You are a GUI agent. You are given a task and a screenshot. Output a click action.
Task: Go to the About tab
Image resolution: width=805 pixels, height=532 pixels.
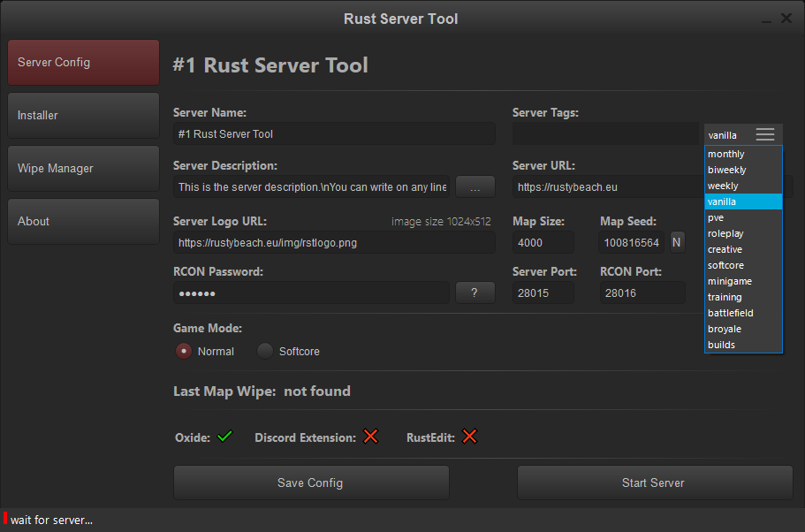click(x=83, y=222)
